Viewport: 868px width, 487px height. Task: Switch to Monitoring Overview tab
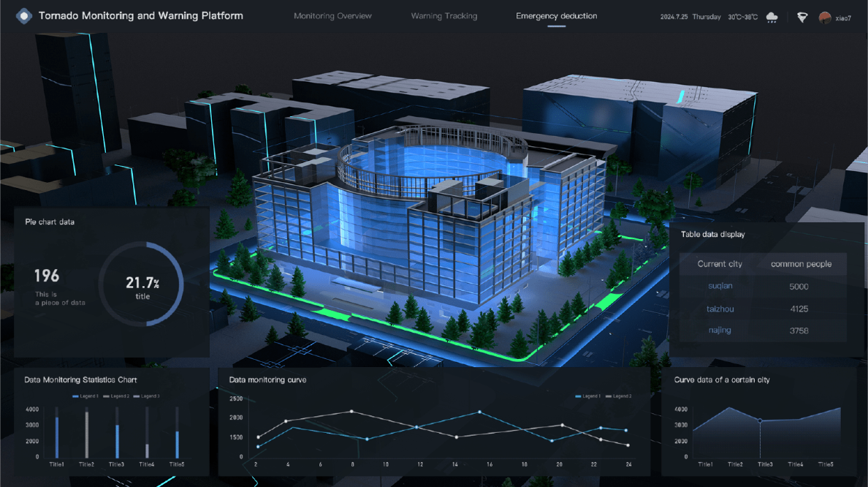point(332,16)
